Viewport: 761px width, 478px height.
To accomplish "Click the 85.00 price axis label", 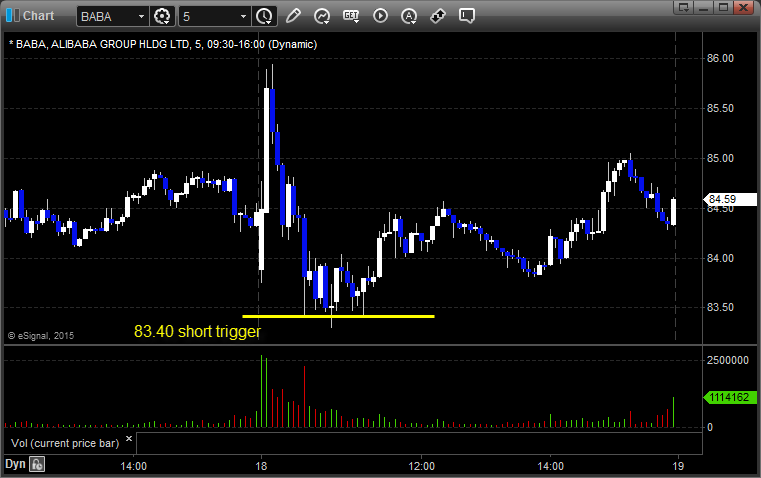I will 720,158.
